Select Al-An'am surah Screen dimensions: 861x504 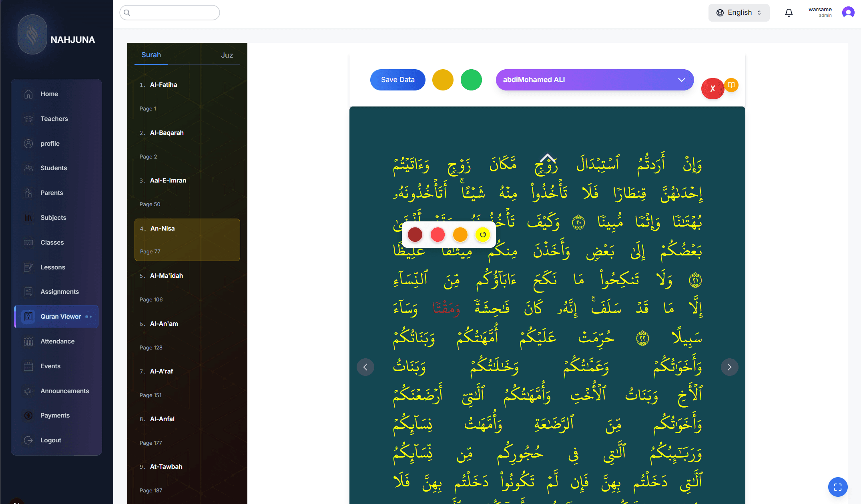[x=164, y=324]
